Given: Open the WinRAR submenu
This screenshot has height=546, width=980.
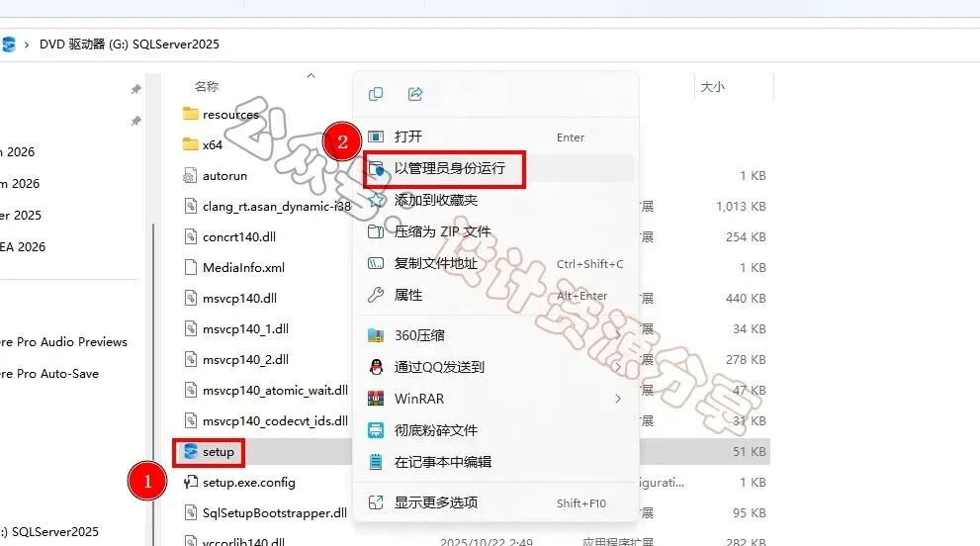Looking at the screenshot, I should (496, 399).
